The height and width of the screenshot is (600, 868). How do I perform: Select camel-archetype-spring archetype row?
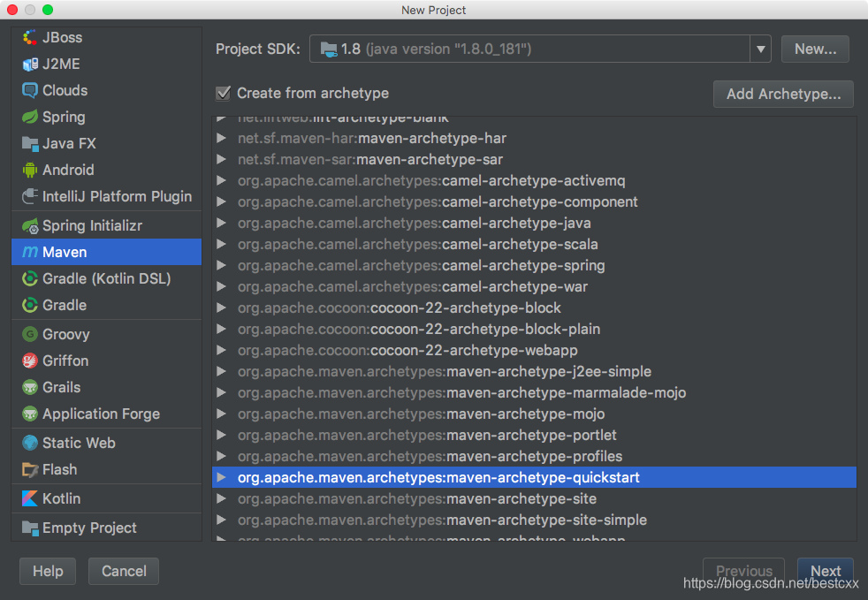[534, 265]
